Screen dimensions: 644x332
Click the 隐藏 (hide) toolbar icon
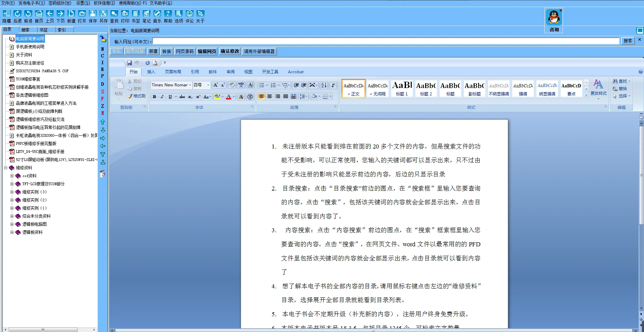coord(6,13)
